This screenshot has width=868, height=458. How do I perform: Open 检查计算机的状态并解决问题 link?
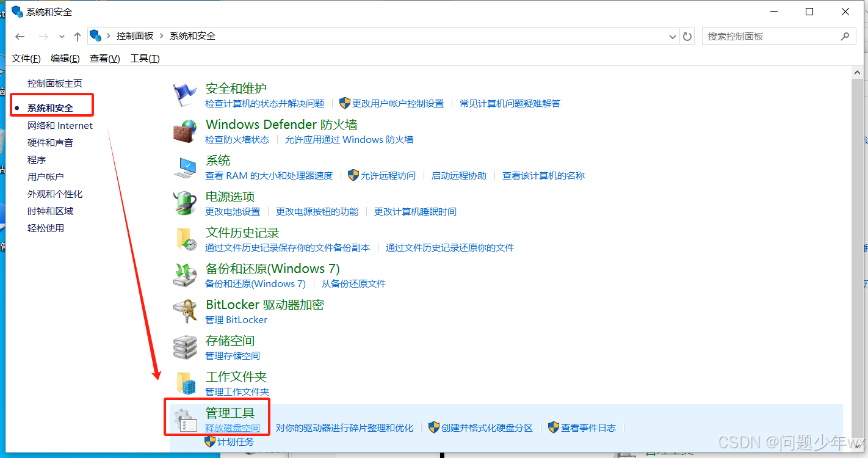click(x=265, y=104)
